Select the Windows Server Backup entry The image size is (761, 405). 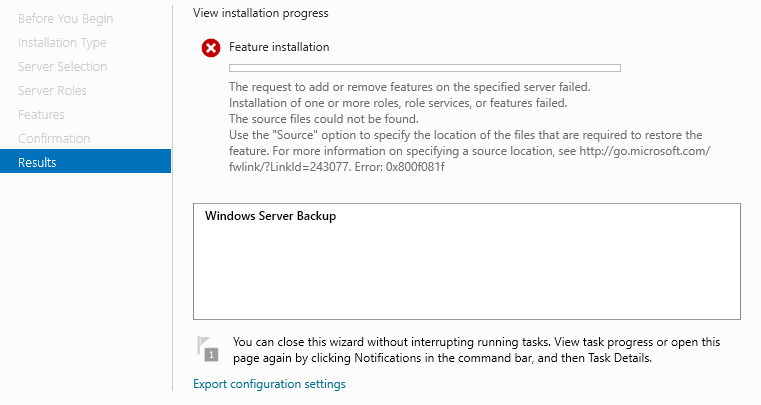(x=270, y=216)
